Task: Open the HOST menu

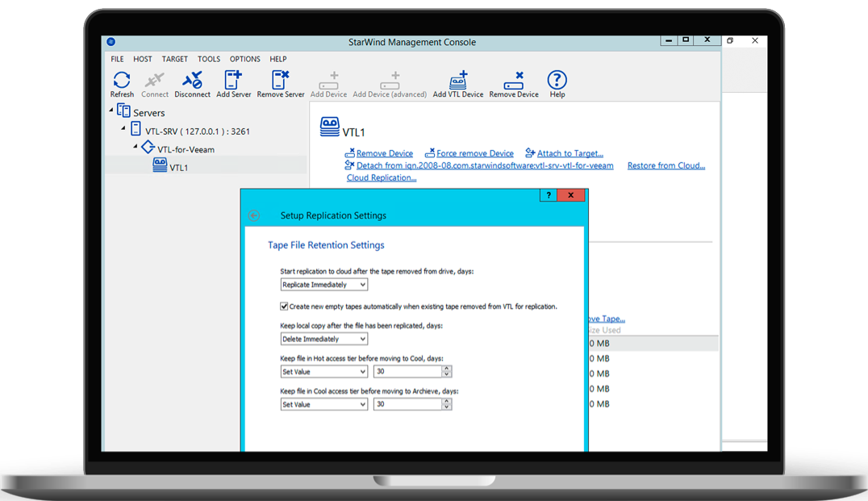Action: click(x=142, y=59)
